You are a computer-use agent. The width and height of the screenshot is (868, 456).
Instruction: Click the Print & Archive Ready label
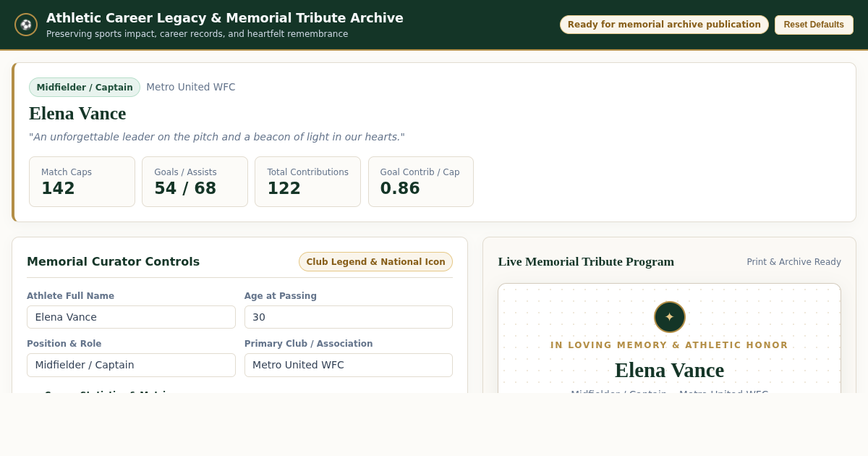click(793, 262)
